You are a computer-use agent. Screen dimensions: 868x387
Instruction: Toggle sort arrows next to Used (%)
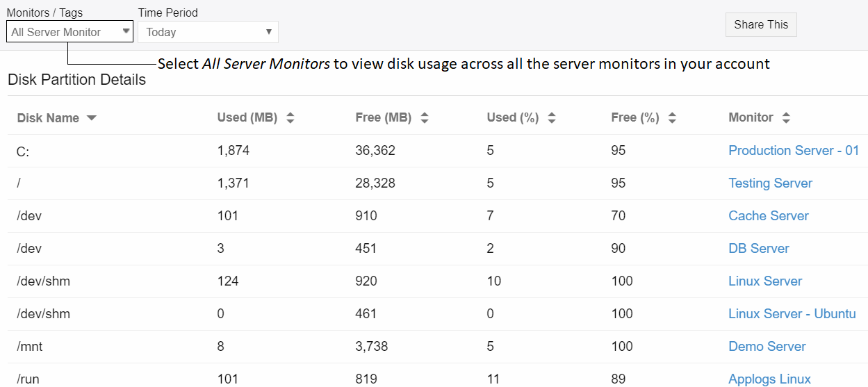pyautogui.click(x=552, y=118)
